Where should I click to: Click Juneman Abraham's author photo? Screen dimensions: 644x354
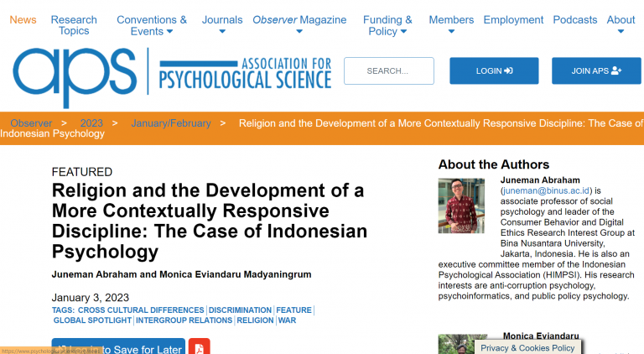point(461,206)
